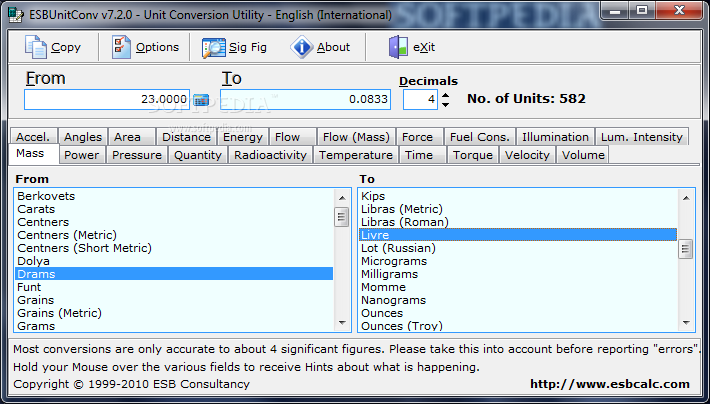Switch to the Angles tab
The width and height of the screenshot is (710, 404).
tap(83, 137)
